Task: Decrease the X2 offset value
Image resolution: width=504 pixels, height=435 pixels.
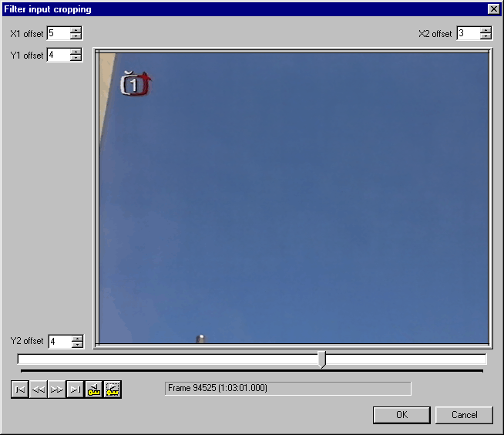Action: pos(486,36)
